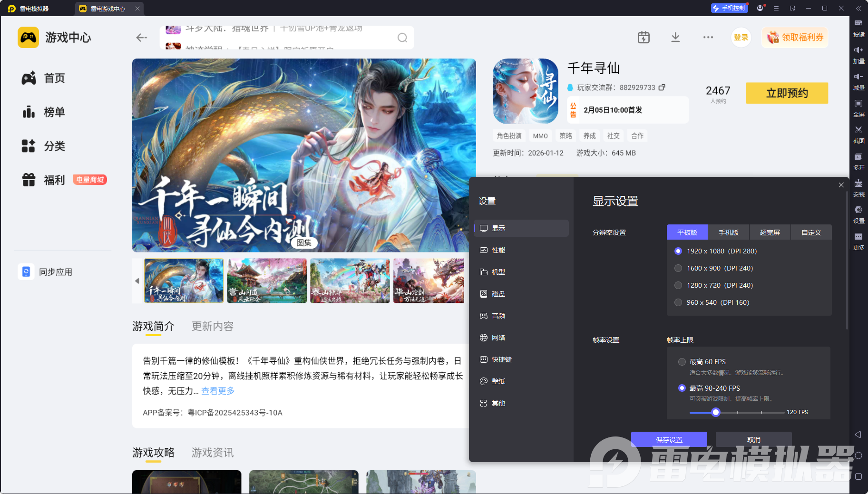Click the 领取福利券 coupon button
Screen dimensions: 868x494
[x=795, y=38]
